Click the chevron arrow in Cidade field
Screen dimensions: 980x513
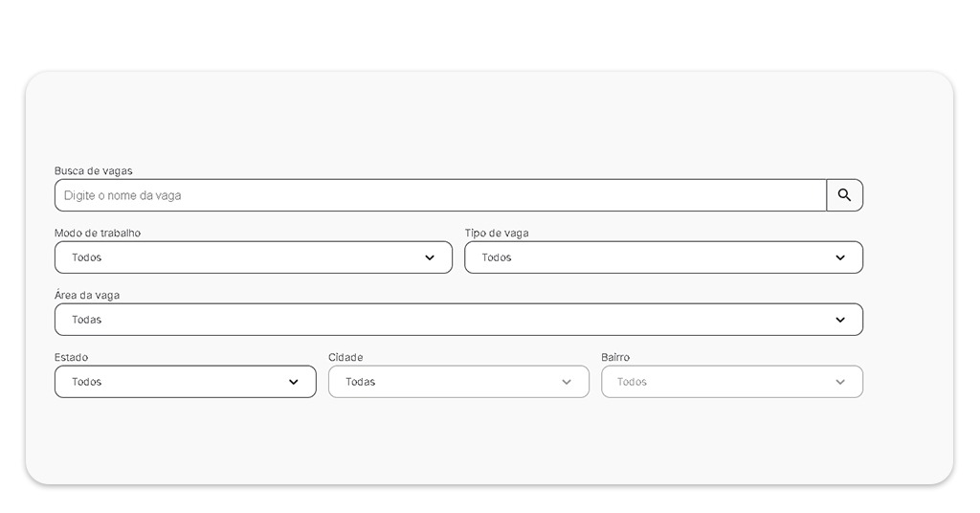tap(567, 382)
